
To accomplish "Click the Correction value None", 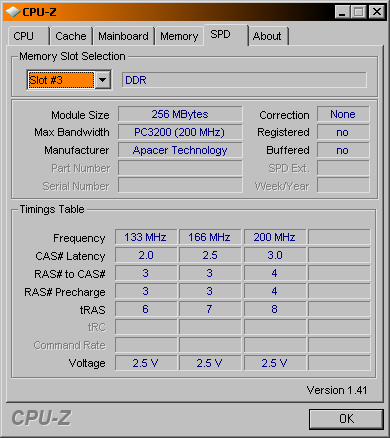I will click(x=343, y=114).
